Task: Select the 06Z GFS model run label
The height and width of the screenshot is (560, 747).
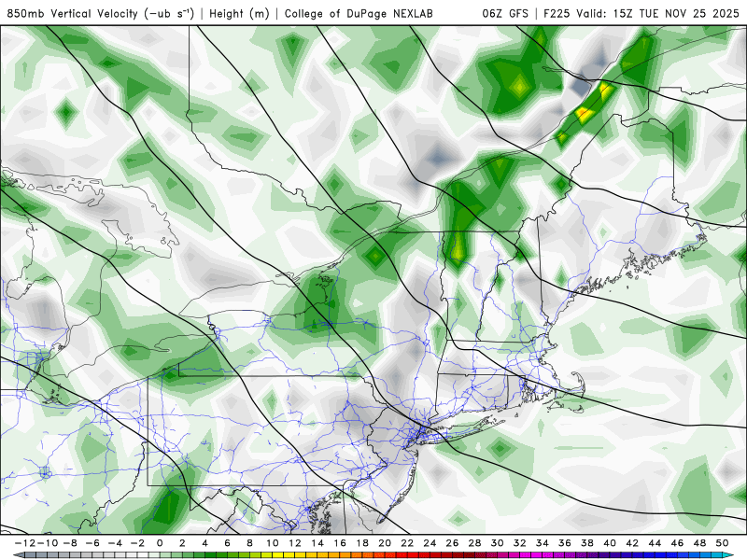Action: pyautogui.click(x=505, y=13)
